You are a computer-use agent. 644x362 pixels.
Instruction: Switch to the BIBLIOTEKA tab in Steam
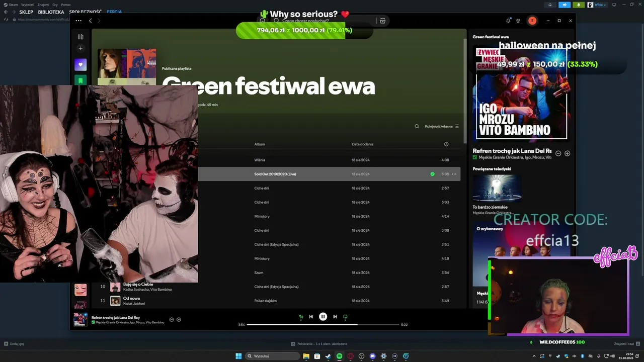(x=51, y=12)
